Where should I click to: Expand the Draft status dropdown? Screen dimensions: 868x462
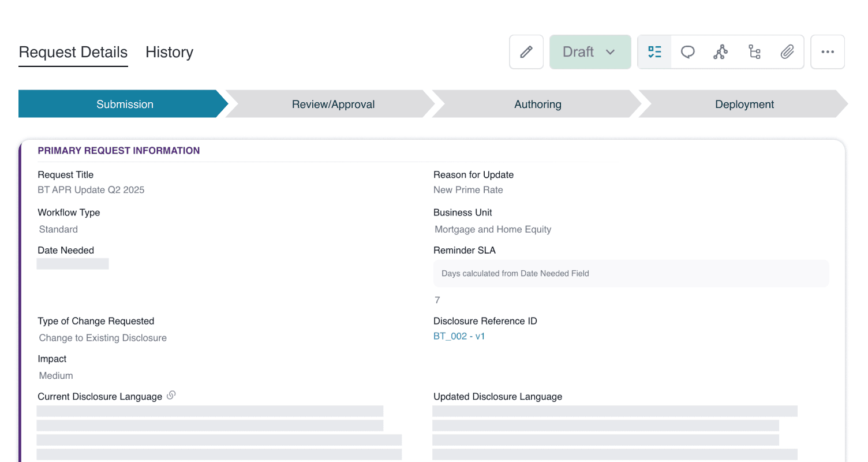tap(590, 52)
